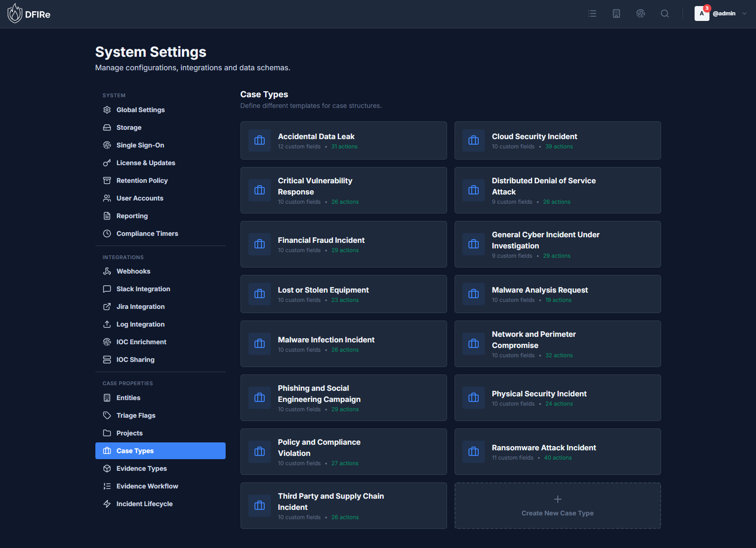
Task: Select the Webhooks integration
Action: (x=134, y=271)
